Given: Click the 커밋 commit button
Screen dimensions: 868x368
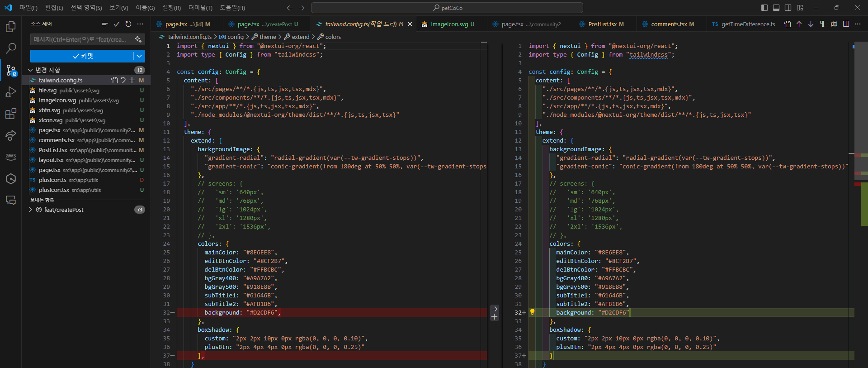Looking at the screenshot, I should coord(82,56).
